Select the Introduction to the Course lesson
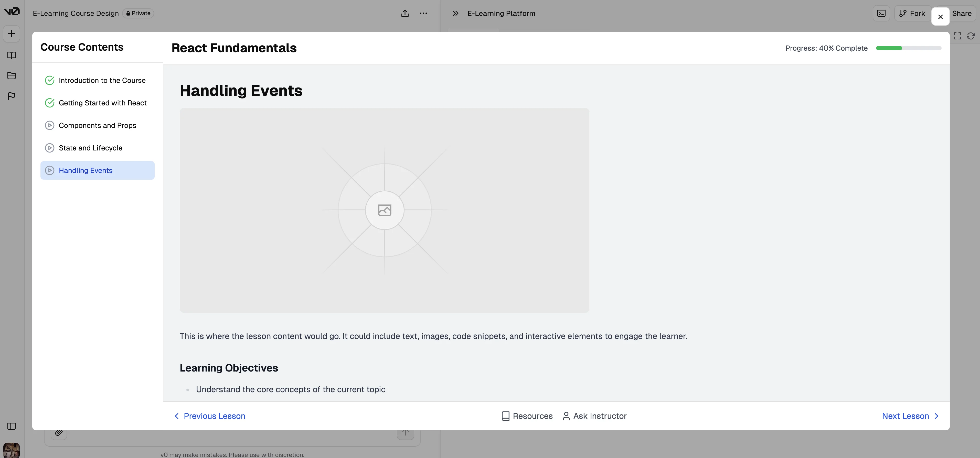 coord(102,80)
